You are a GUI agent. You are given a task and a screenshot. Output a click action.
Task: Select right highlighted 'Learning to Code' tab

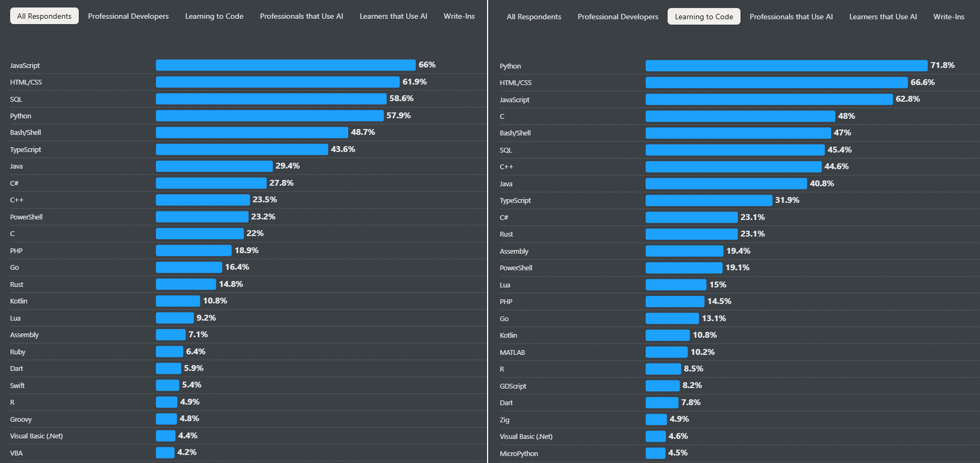(704, 17)
